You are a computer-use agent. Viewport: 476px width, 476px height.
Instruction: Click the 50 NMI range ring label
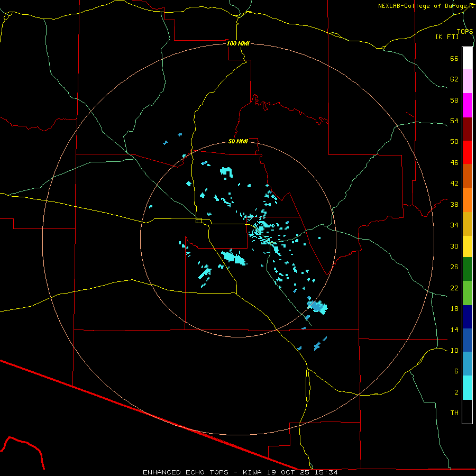coord(238,141)
